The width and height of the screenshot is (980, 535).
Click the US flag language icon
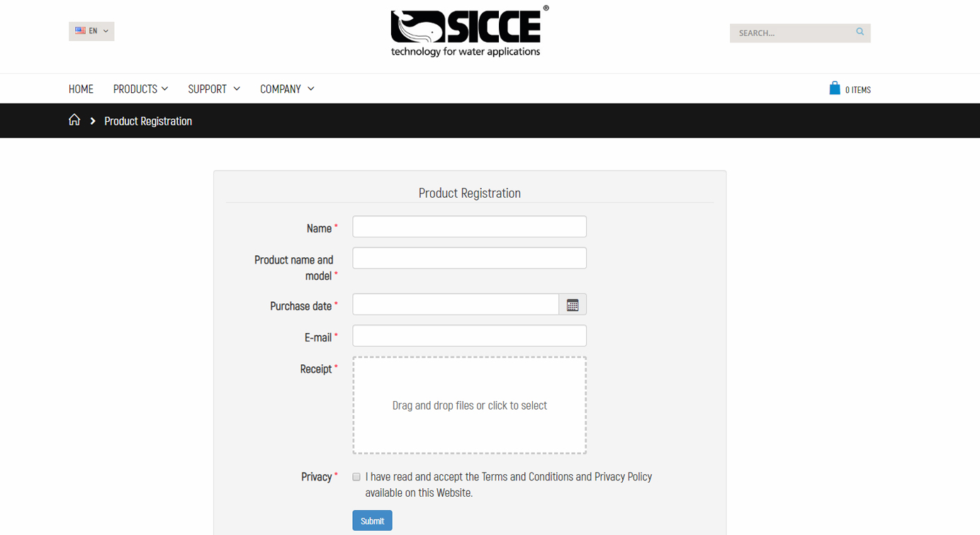(80, 30)
